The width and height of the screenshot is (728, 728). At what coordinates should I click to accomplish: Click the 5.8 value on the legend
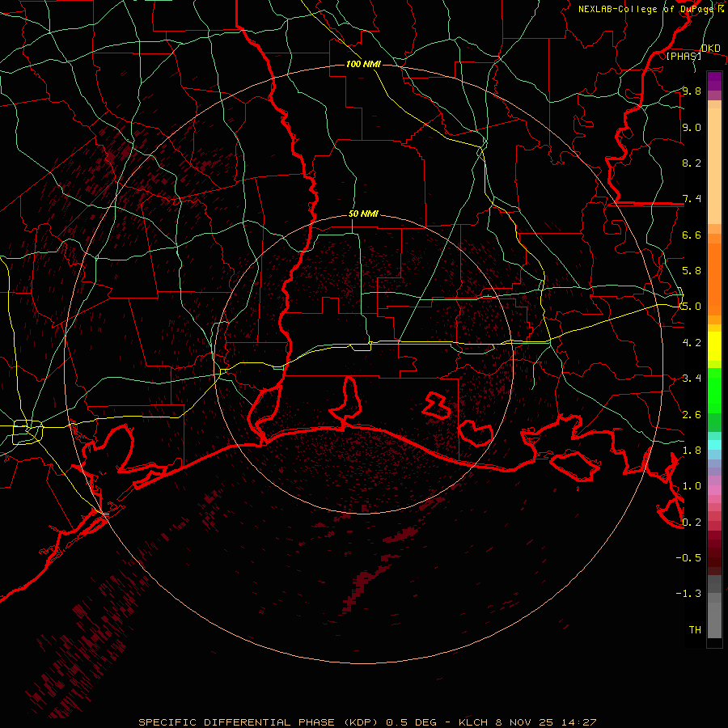[692, 271]
